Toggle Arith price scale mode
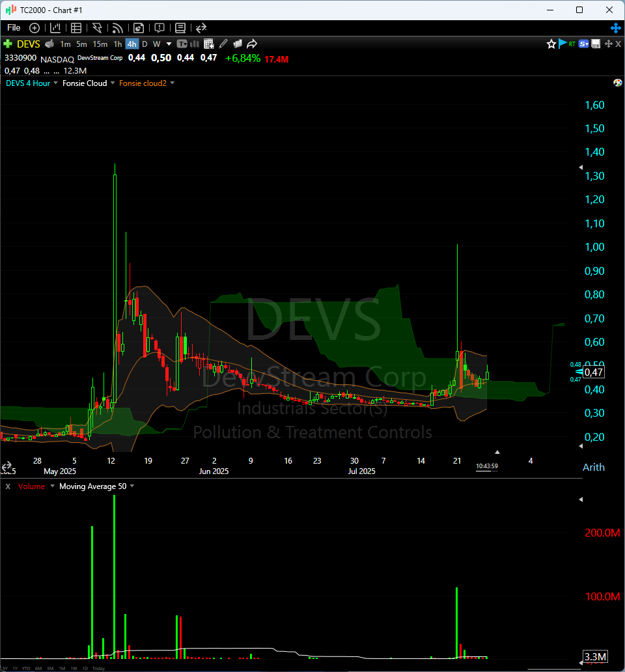The width and height of the screenshot is (625, 672). [594, 467]
